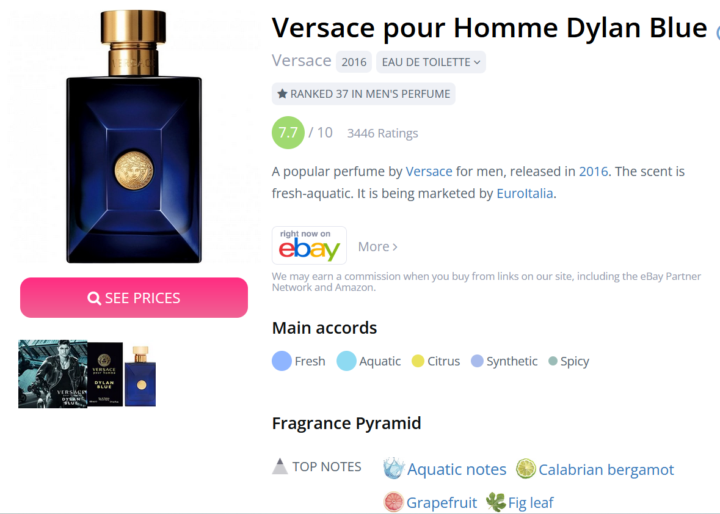
Task: Click the See Prices button
Action: (134, 298)
